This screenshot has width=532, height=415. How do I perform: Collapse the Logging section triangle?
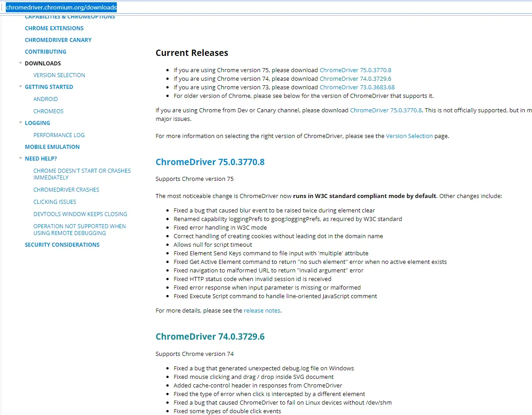coord(20,123)
